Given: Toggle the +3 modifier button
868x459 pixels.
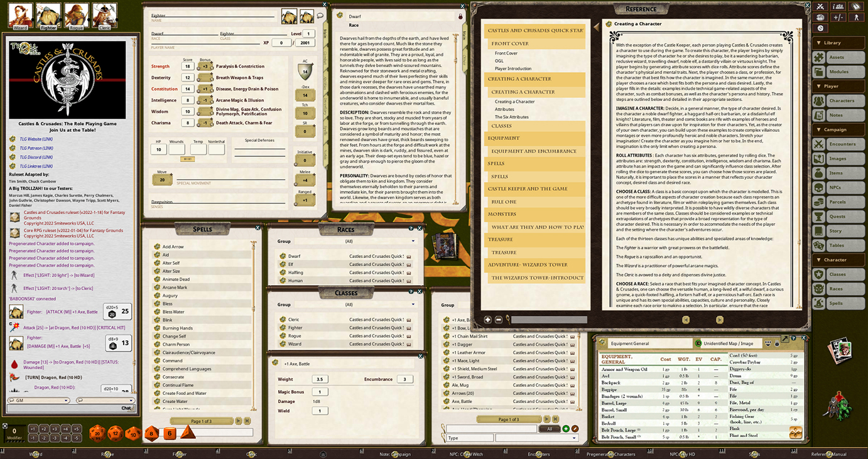Looking at the screenshot, I should click(x=55, y=429).
